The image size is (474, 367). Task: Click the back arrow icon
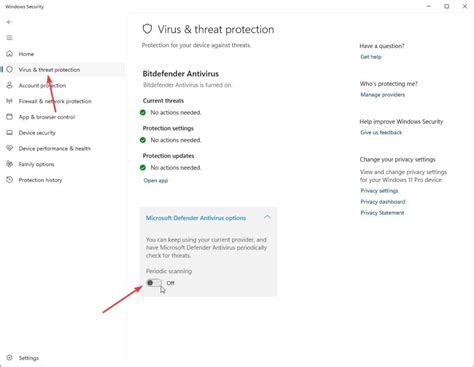[9, 22]
